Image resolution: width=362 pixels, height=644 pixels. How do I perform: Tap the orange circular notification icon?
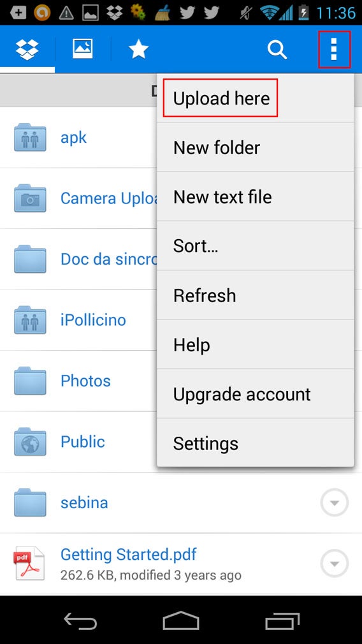pyautogui.click(x=42, y=13)
